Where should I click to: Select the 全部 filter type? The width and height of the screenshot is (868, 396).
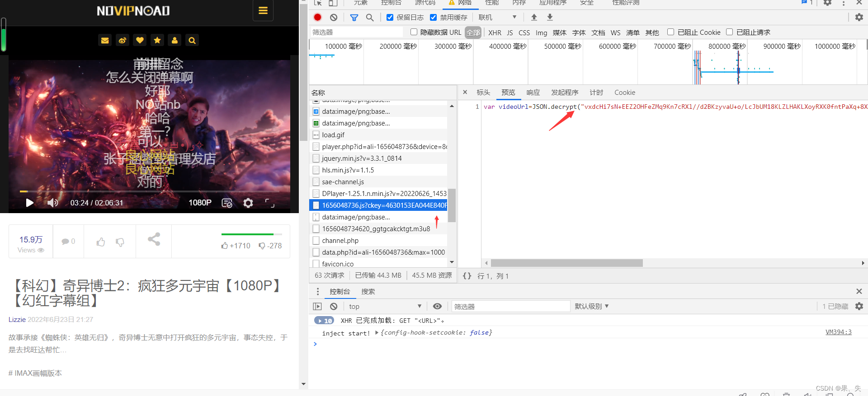(473, 33)
